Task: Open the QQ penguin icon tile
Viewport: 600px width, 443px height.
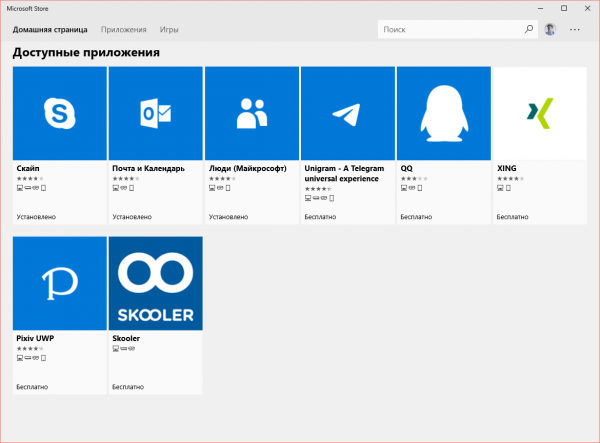Action: 443,114
